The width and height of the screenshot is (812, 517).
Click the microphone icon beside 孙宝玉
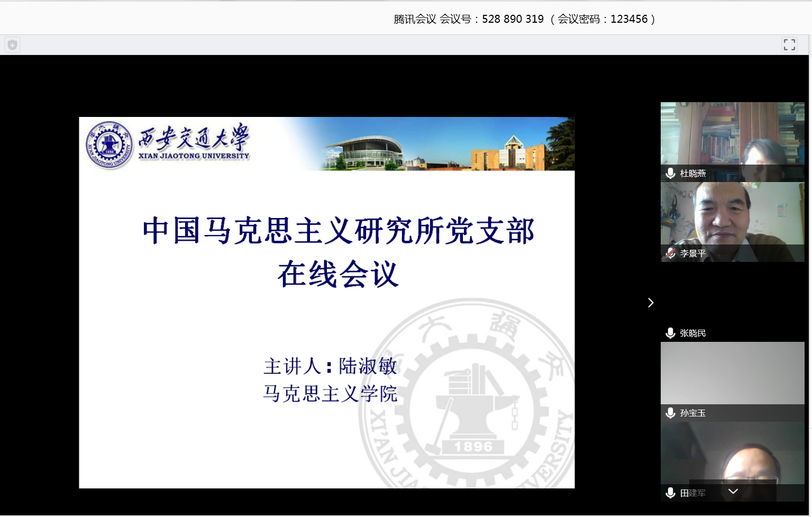click(x=670, y=413)
